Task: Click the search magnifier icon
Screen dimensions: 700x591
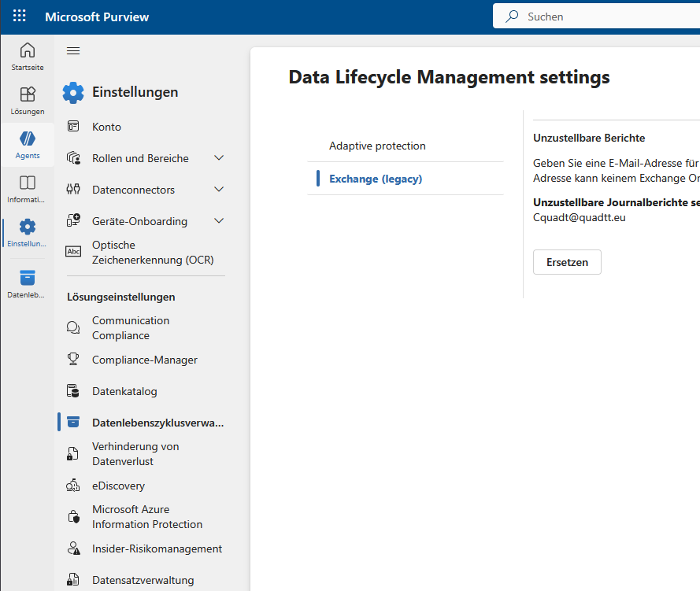Action: 512,16
